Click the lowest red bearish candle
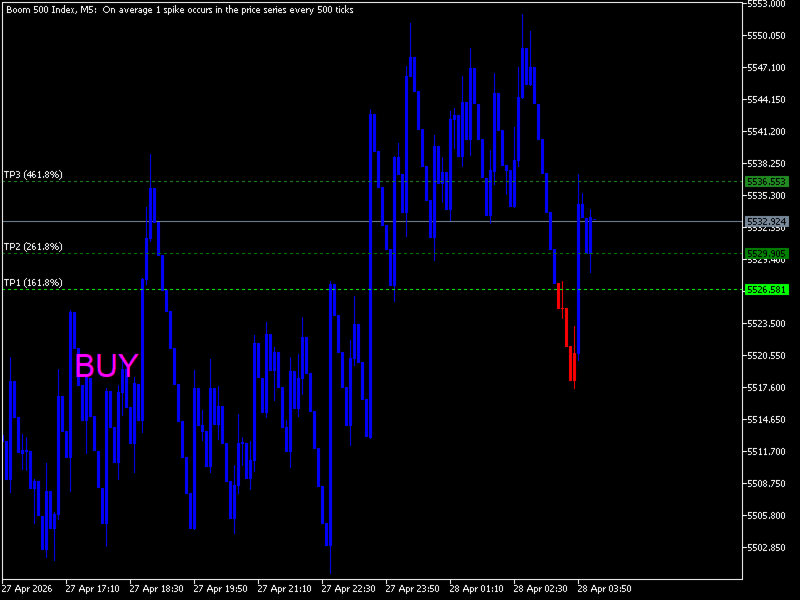800x600 pixels. (x=572, y=365)
